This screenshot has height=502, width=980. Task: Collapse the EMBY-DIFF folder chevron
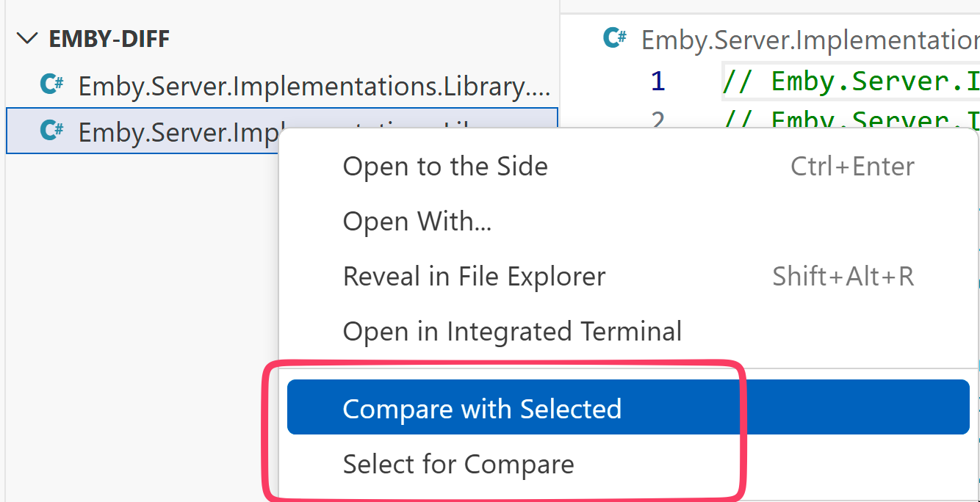coord(27,39)
